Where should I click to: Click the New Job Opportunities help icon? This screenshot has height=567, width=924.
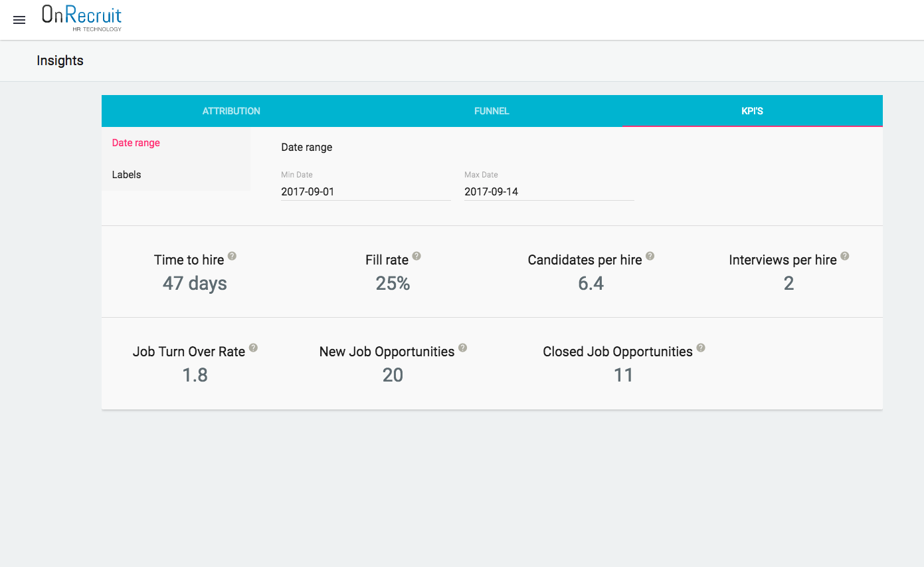coord(462,346)
